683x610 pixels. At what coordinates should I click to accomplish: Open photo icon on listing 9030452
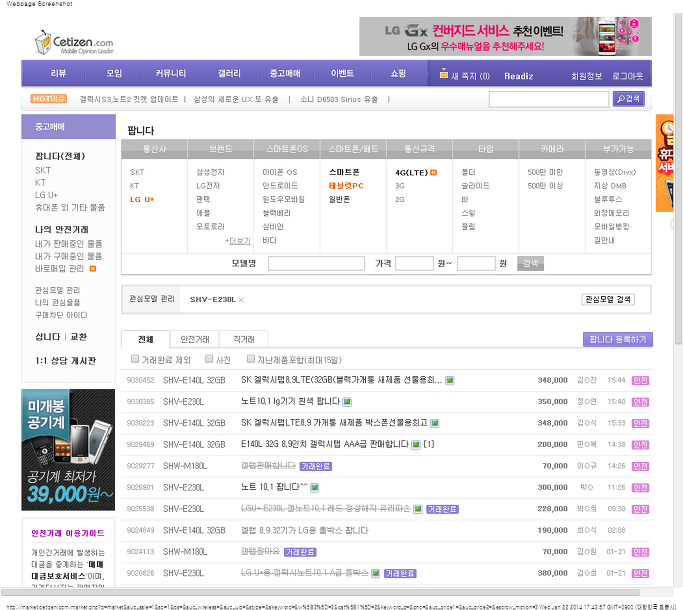tap(450, 380)
